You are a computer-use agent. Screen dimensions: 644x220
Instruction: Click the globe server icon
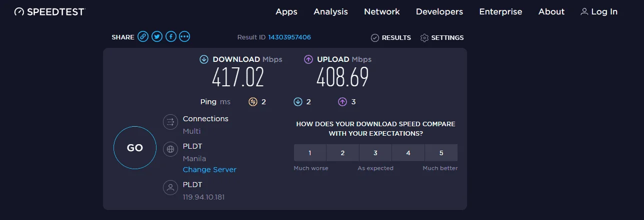170,149
